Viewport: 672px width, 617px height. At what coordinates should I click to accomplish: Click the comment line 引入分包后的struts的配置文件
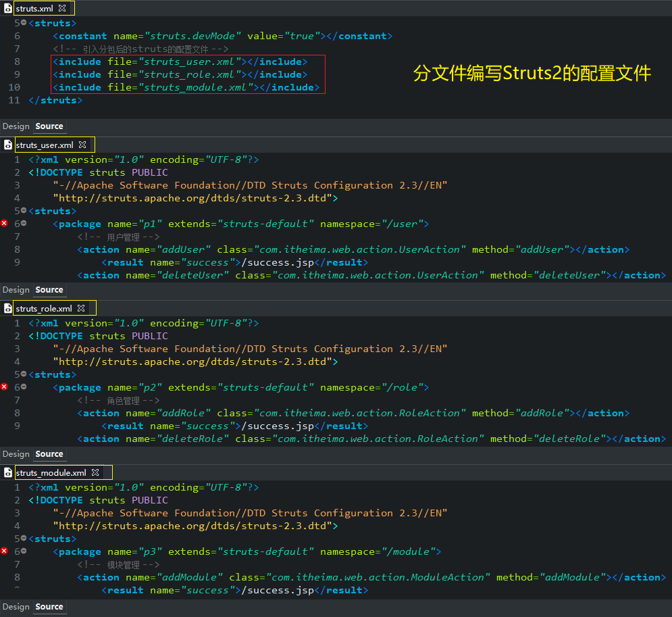click(x=140, y=49)
